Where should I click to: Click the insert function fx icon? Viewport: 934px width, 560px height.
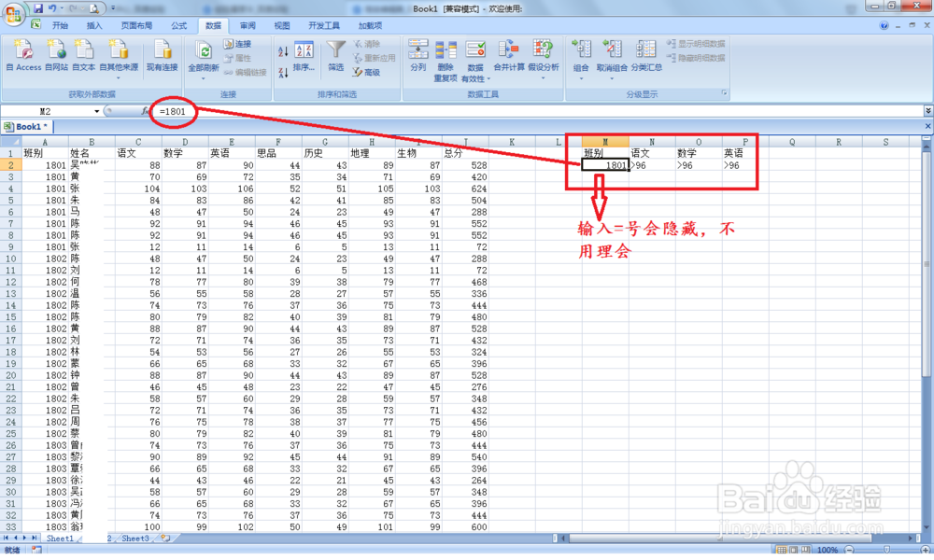click(x=145, y=111)
